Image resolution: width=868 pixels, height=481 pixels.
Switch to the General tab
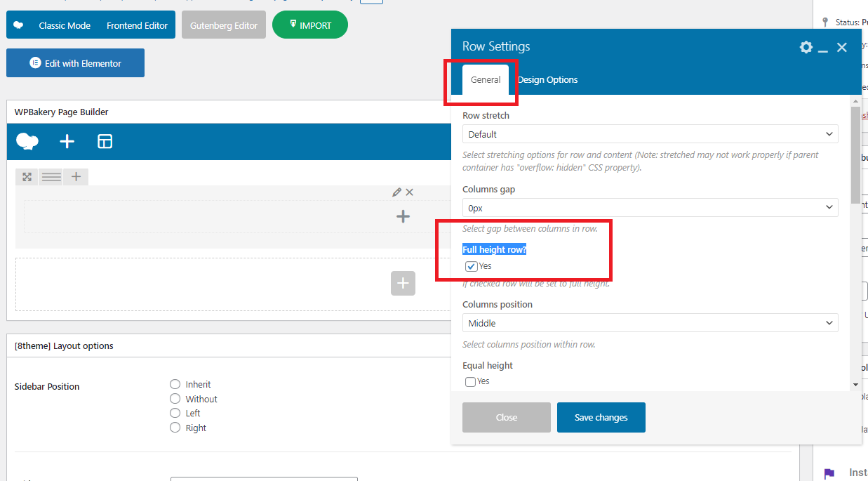(x=486, y=79)
